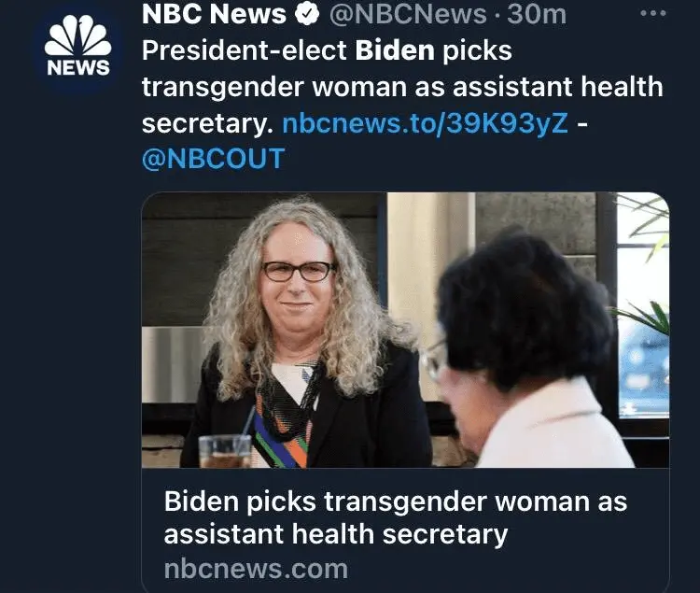700x593 pixels.
Task: Click the word 'secretary.' in tweet body
Action: point(207,123)
